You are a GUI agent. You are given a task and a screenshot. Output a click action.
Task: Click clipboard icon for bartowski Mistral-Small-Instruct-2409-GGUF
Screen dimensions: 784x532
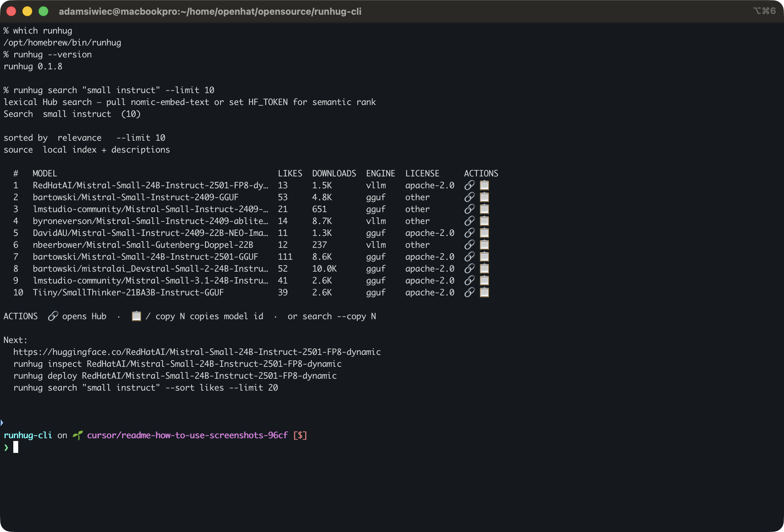[484, 197]
